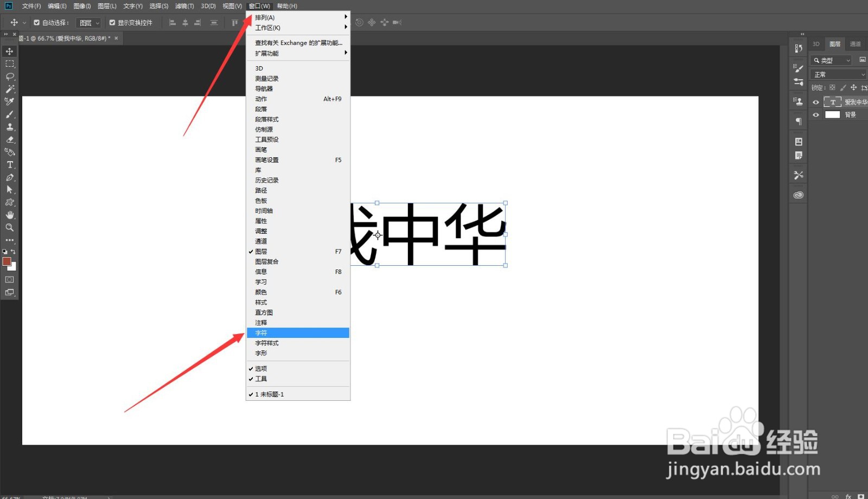Select the Paint Bucket tool
868x499 pixels.
tap(9, 152)
